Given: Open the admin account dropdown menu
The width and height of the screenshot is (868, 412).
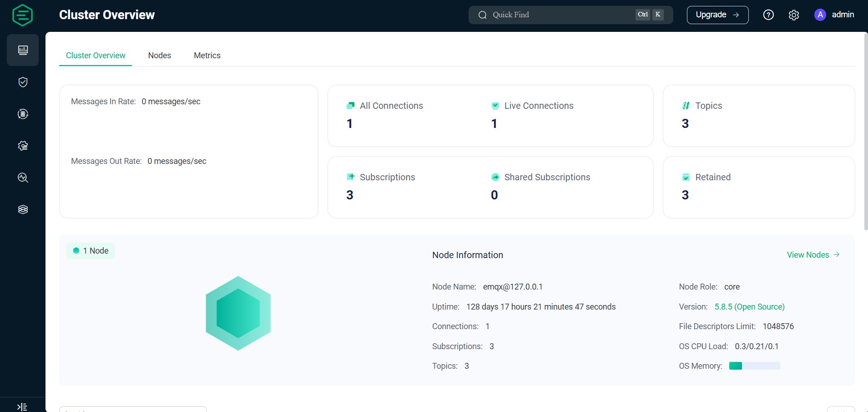Looking at the screenshot, I should (842, 15).
